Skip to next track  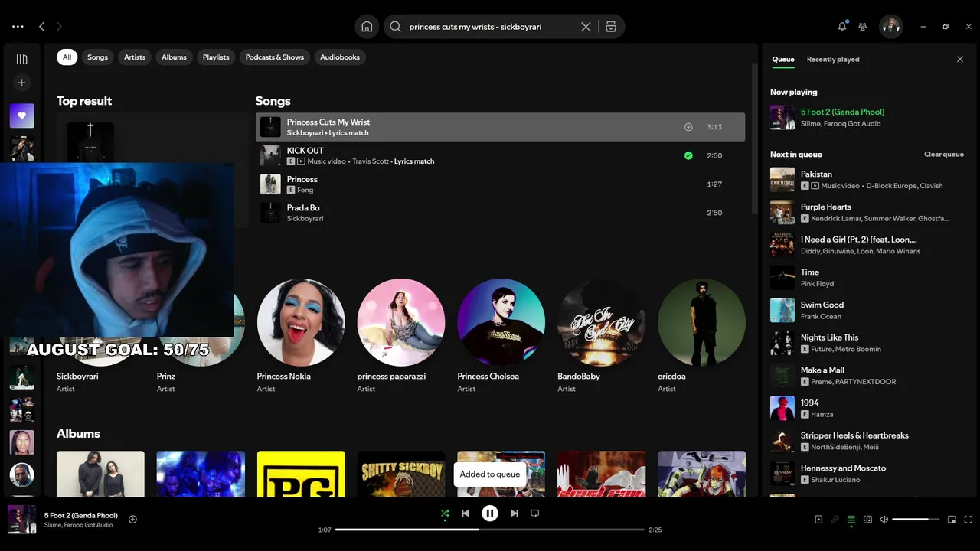(x=514, y=514)
